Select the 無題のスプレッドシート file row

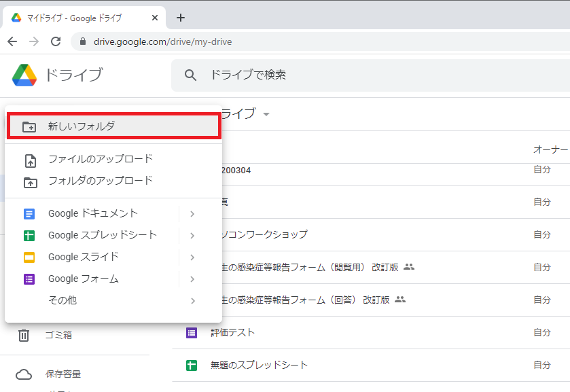(371, 366)
